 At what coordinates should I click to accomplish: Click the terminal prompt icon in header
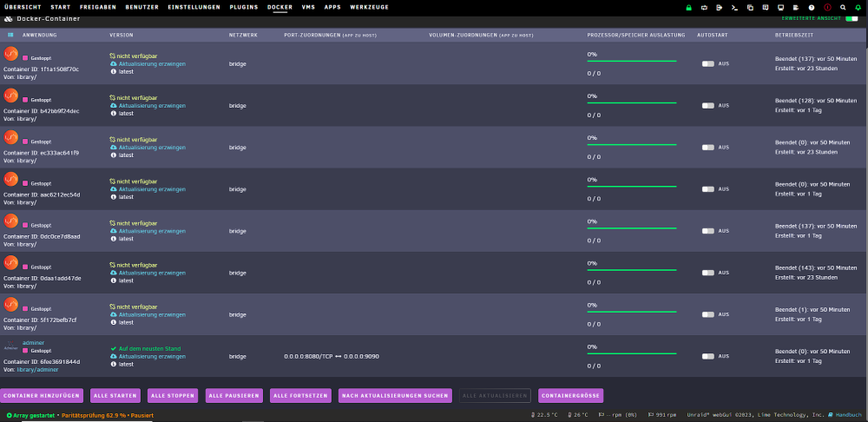click(734, 8)
